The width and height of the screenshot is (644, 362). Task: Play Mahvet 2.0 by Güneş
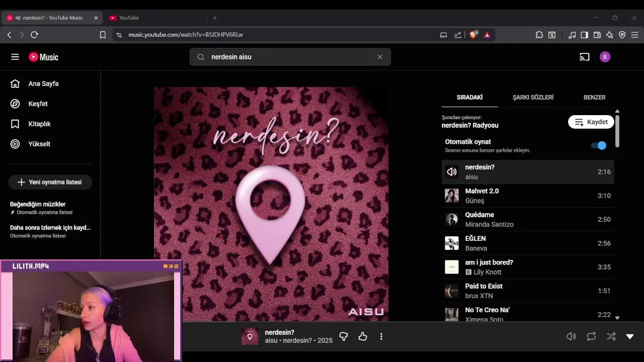(x=528, y=196)
